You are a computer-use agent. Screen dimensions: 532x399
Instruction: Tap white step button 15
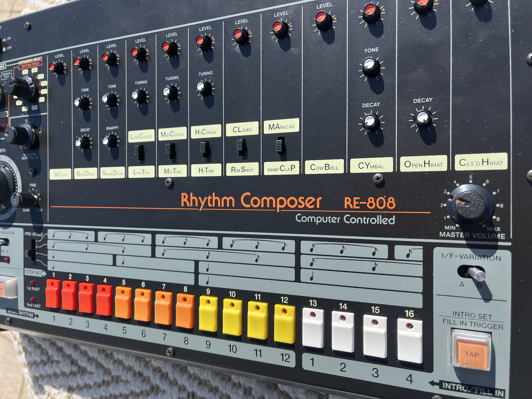click(375, 336)
